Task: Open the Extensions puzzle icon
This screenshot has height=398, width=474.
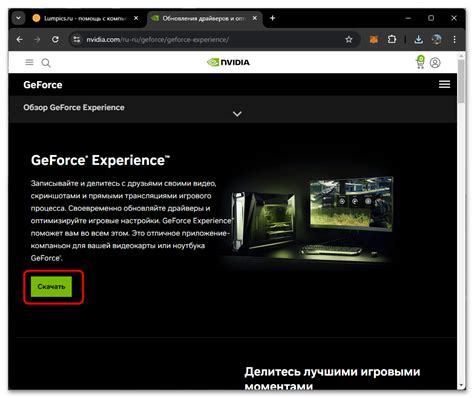Action: click(392, 39)
